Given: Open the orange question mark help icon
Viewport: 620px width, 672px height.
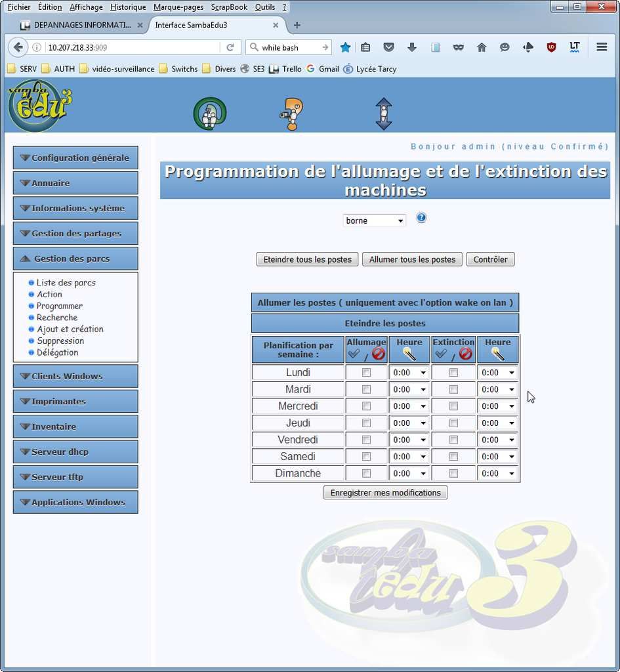Looking at the screenshot, I should [x=292, y=114].
